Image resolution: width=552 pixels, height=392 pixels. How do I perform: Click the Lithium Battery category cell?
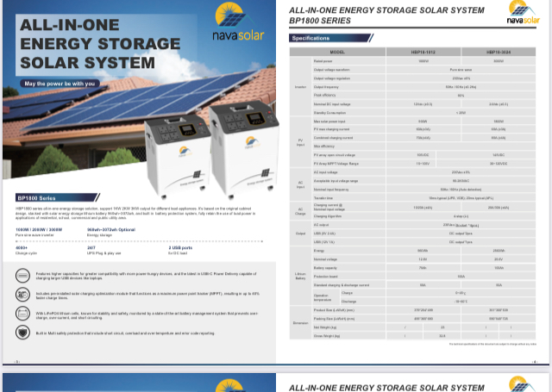click(x=300, y=275)
